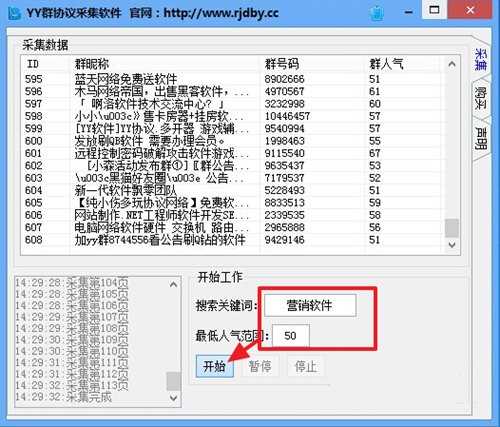Click the 搜索关键词 input field
The height and width of the screenshot is (427, 500).
310,305
